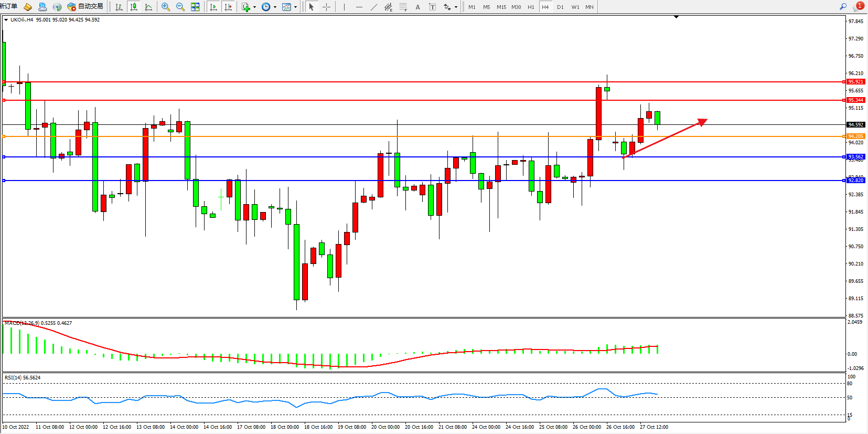Open the tile windows layout icon
The width and height of the screenshot is (868, 434).
pos(195,7)
